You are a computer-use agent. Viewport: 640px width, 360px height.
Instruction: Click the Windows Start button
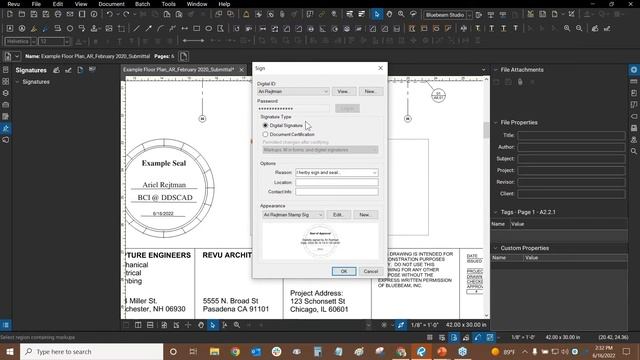[10, 351]
